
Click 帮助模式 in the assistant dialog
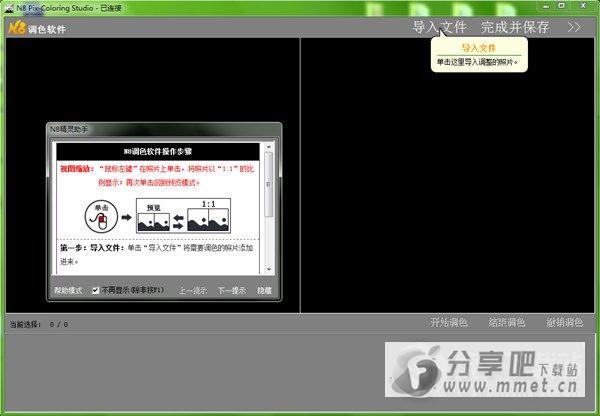(68, 290)
